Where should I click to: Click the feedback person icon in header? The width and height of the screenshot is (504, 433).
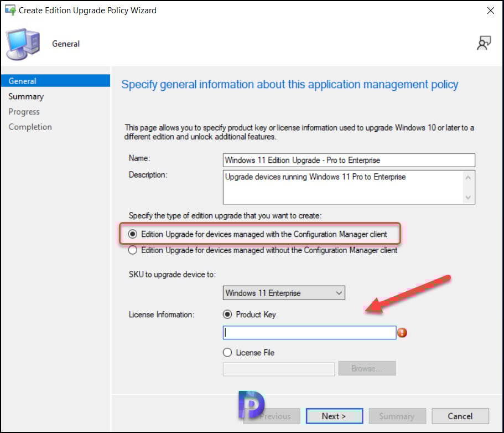tap(484, 43)
